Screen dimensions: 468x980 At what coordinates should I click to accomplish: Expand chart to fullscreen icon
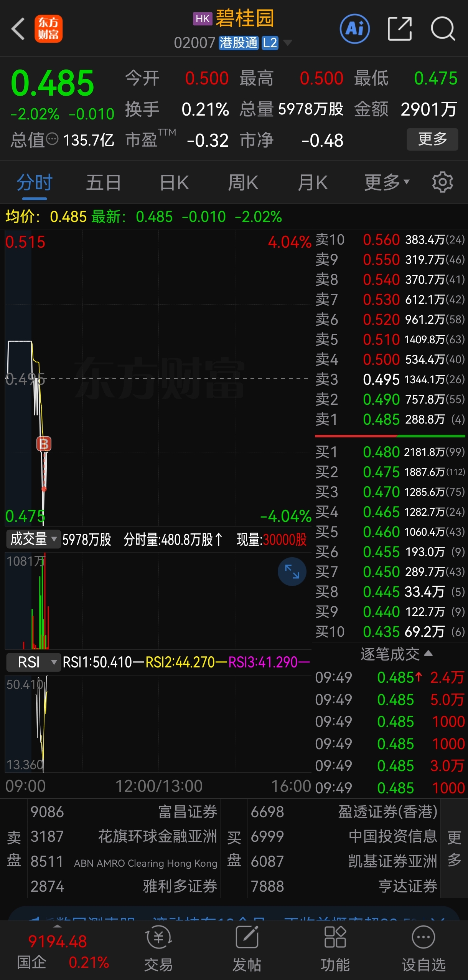pyautogui.click(x=292, y=571)
